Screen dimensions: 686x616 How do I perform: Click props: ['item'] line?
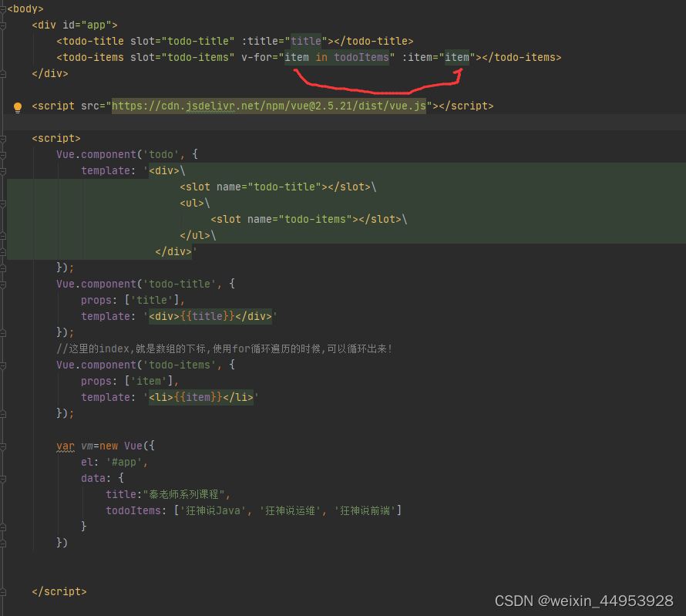click(x=130, y=382)
